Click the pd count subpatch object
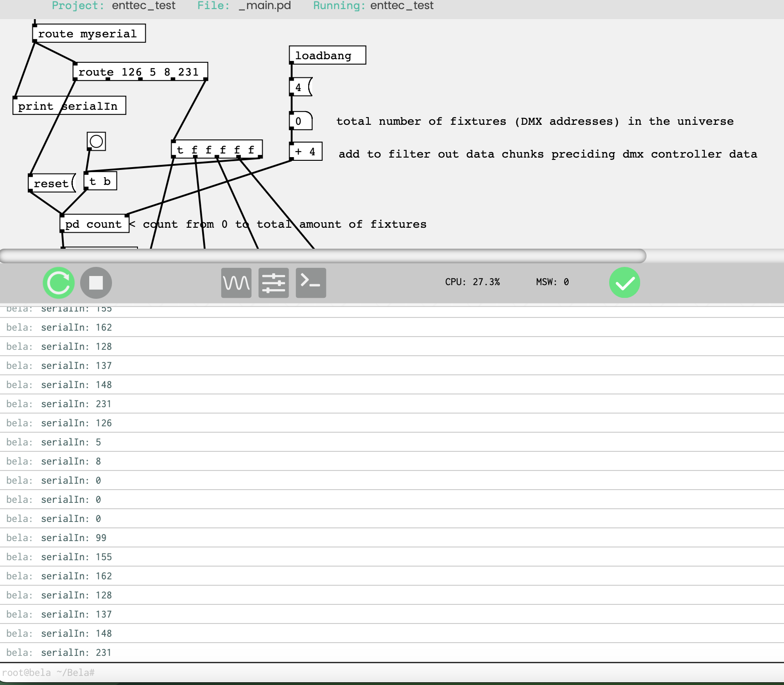This screenshot has height=685, width=784. (94, 224)
